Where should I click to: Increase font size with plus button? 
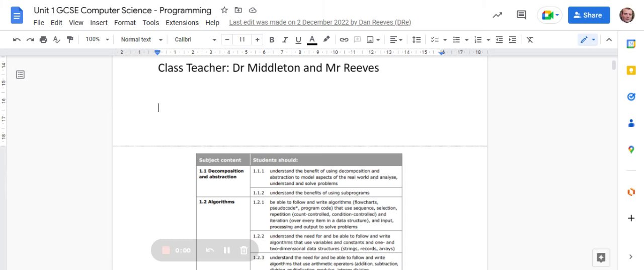click(x=258, y=39)
